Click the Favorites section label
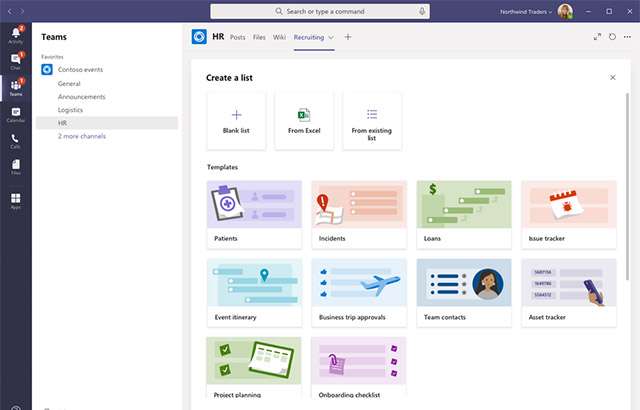The height and width of the screenshot is (410, 640). 52,57
